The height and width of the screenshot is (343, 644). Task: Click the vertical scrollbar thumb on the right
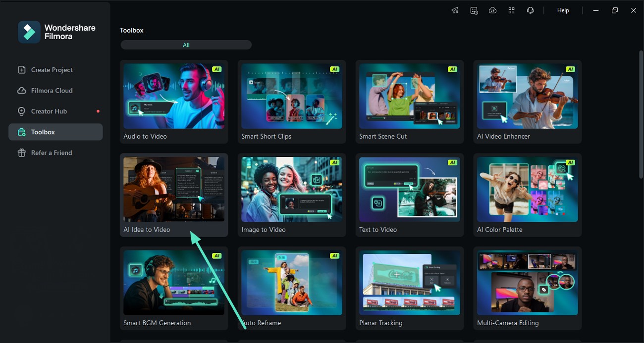click(x=641, y=114)
